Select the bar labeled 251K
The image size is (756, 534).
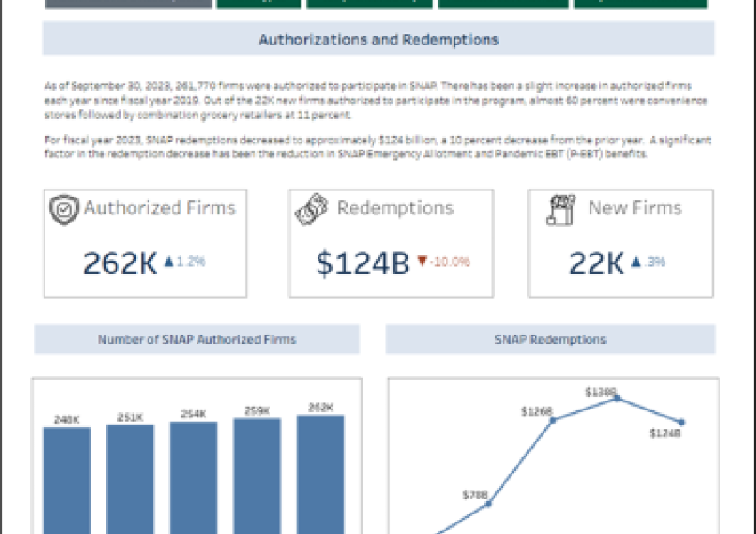tap(130, 480)
